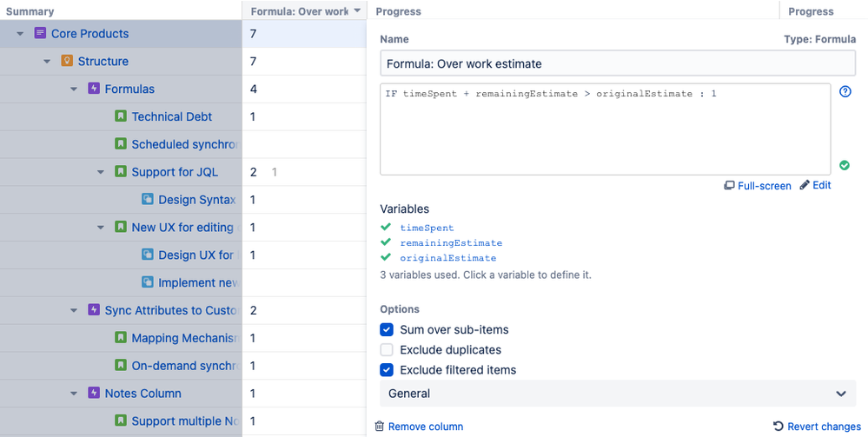Collapse the Notes Column row

click(x=74, y=394)
